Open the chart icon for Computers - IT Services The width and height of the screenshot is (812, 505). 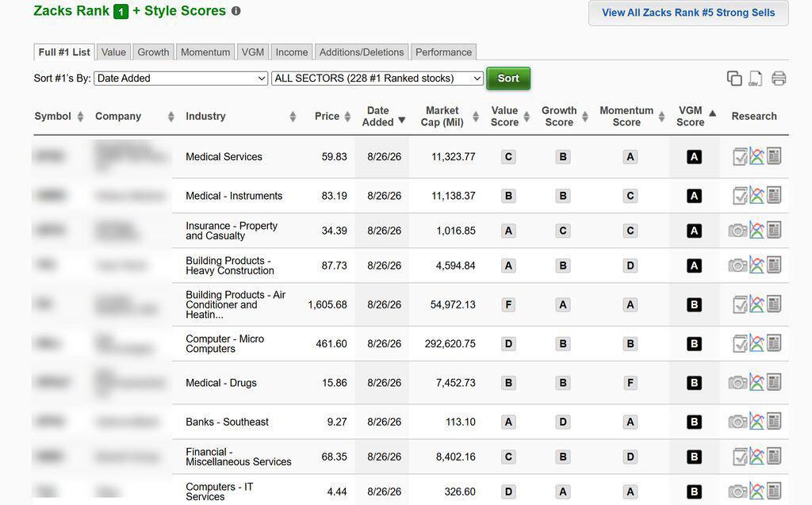756,491
